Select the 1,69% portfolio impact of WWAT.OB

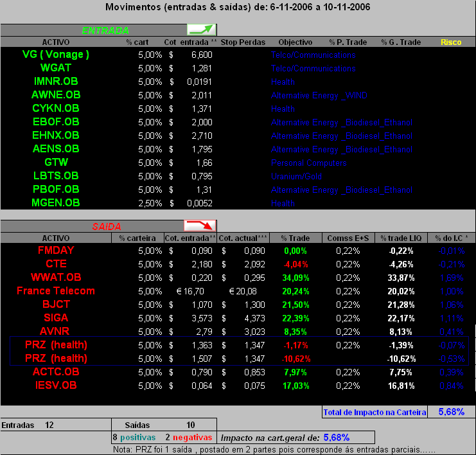point(452,278)
